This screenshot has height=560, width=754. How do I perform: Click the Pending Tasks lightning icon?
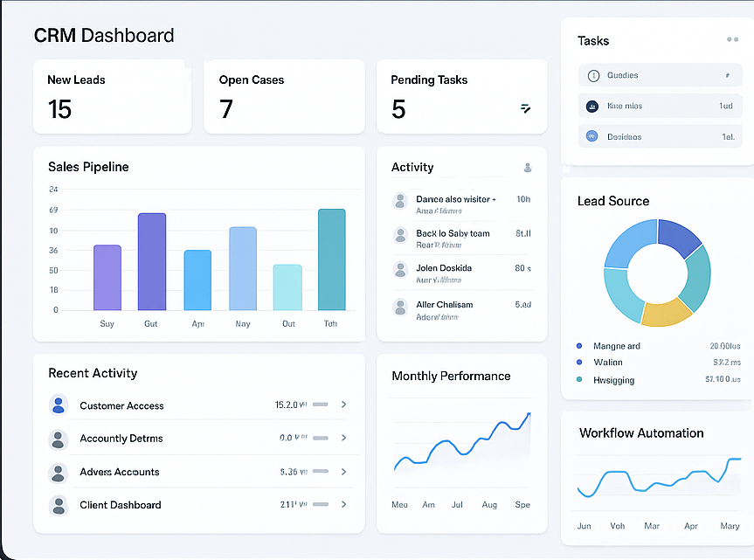point(525,107)
